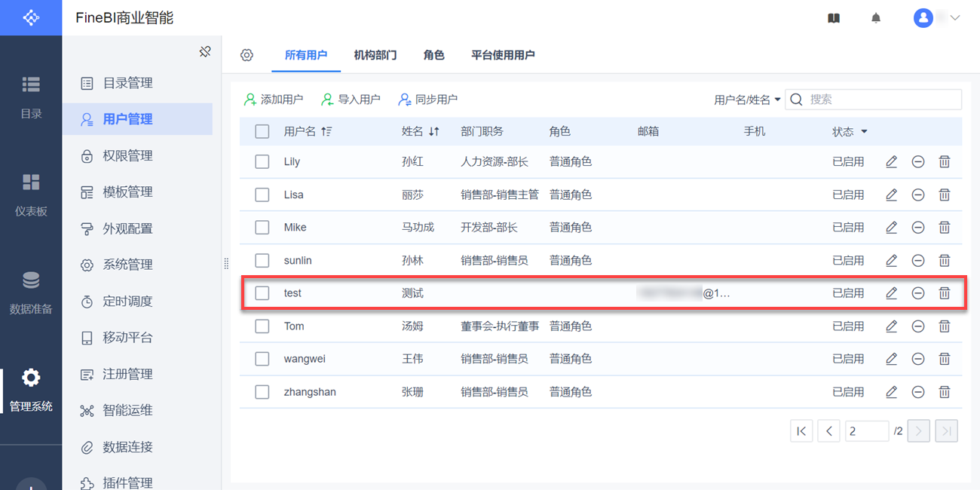The image size is (980, 490).
Task: Go to first page of user list
Action: [801, 431]
